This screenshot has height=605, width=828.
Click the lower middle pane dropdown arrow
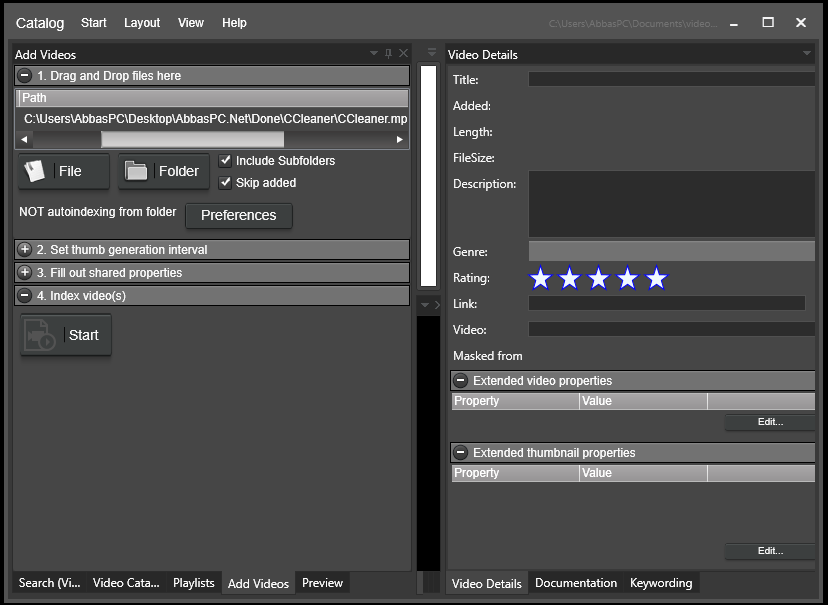pos(425,305)
